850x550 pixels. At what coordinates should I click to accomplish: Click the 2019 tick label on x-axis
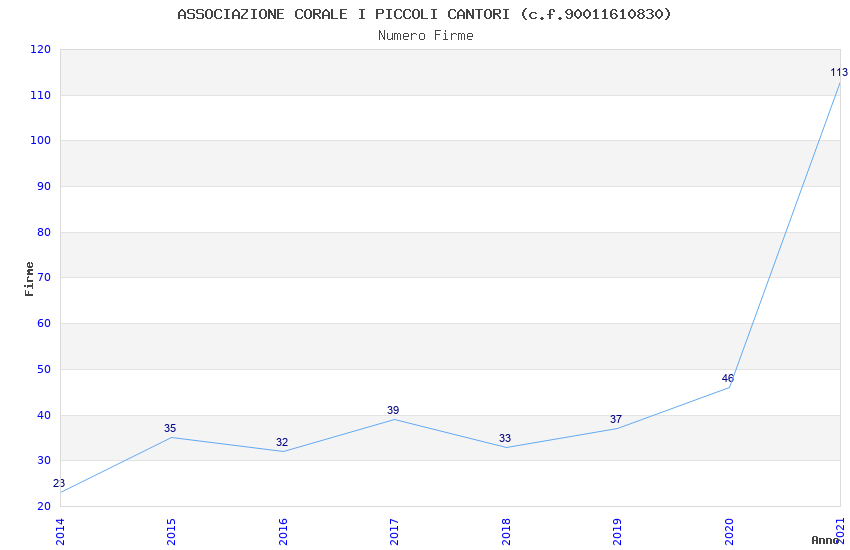[x=617, y=529]
